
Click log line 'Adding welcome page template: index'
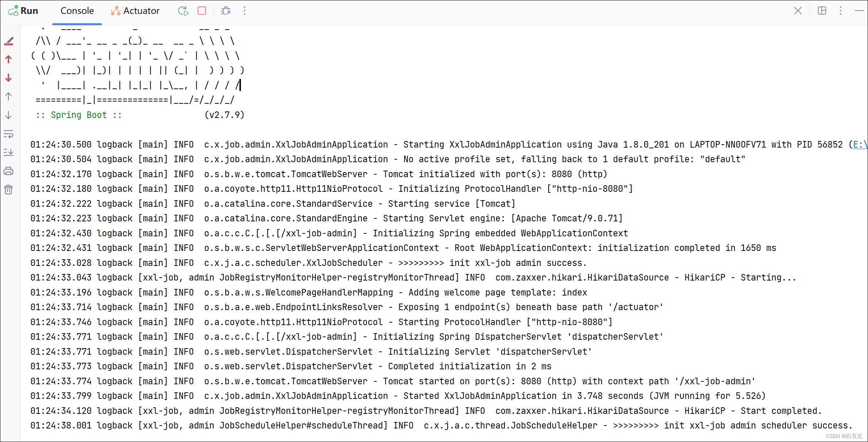click(x=309, y=293)
